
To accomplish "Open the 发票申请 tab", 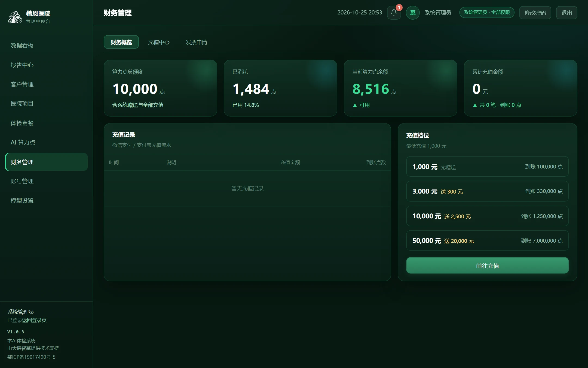I will tap(196, 42).
